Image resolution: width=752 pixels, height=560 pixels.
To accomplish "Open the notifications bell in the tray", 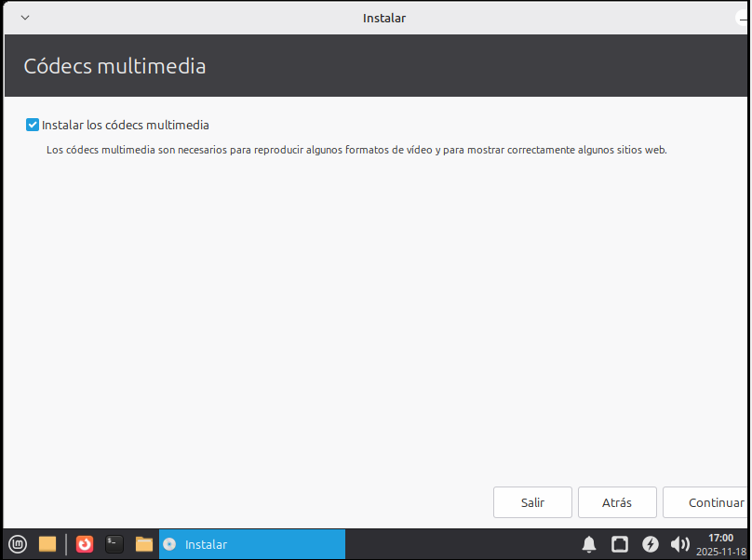I will (x=589, y=544).
